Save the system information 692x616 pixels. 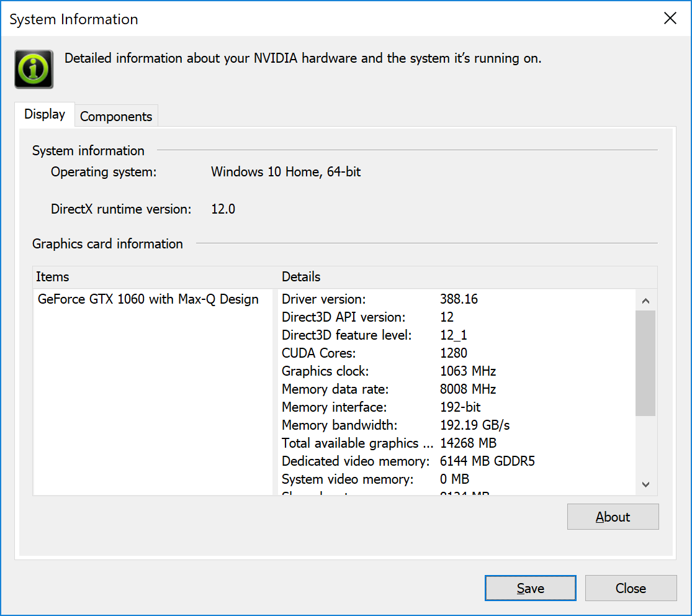click(x=531, y=588)
